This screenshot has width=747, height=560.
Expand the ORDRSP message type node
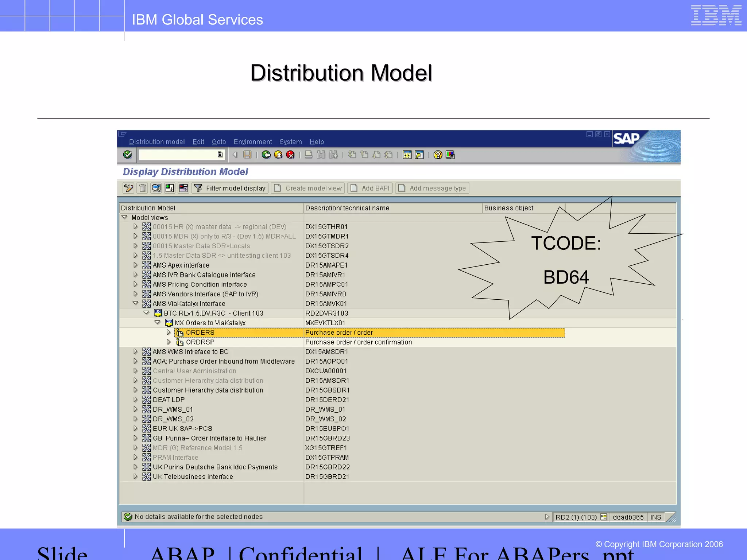(168, 342)
